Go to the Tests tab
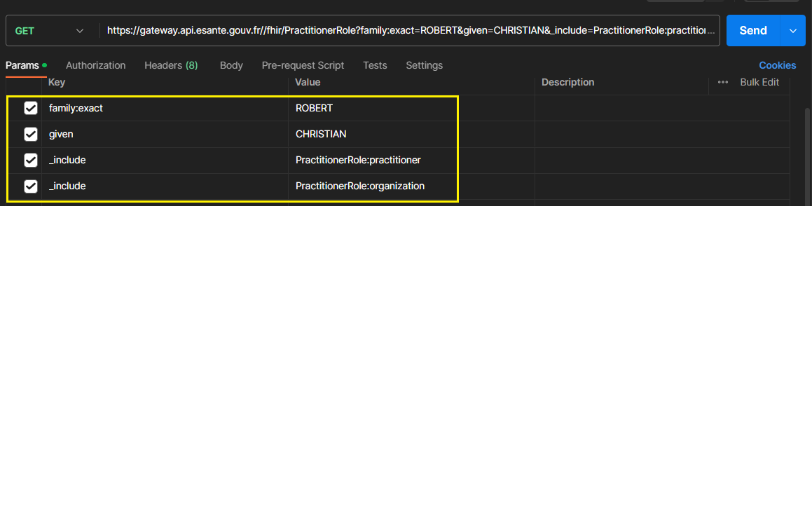Image resolution: width=812 pixels, height=530 pixels. [375, 65]
